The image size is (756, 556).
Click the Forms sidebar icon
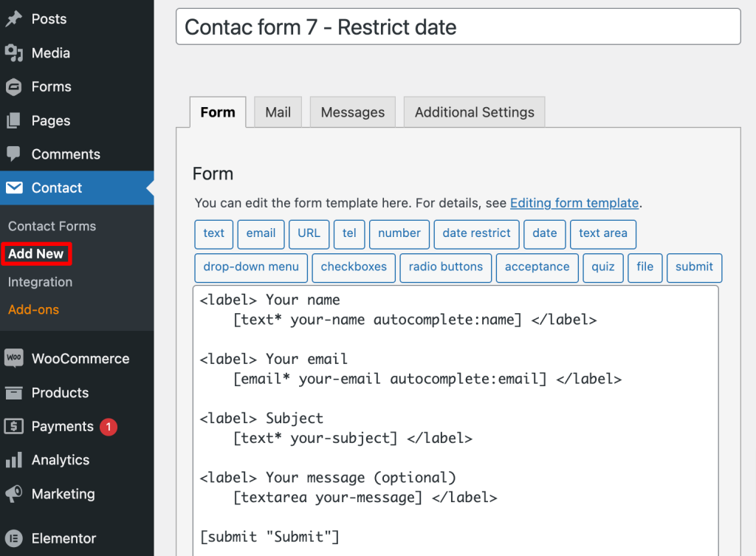click(x=14, y=87)
